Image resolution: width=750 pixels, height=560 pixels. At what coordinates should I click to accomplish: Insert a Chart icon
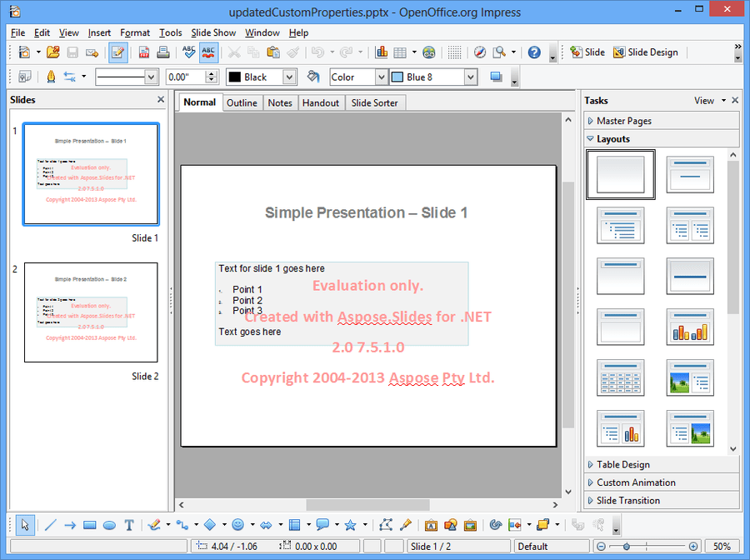382,52
